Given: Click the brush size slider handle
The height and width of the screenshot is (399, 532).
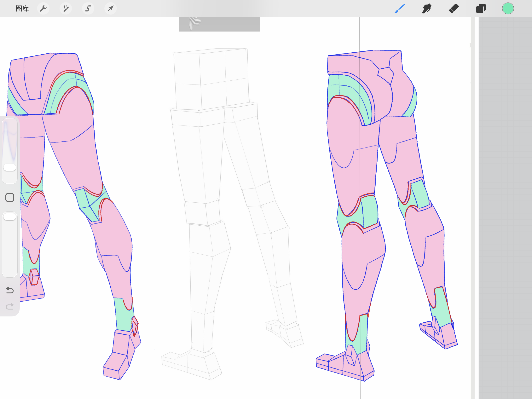Looking at the screenshot, I should pos(10,167).
